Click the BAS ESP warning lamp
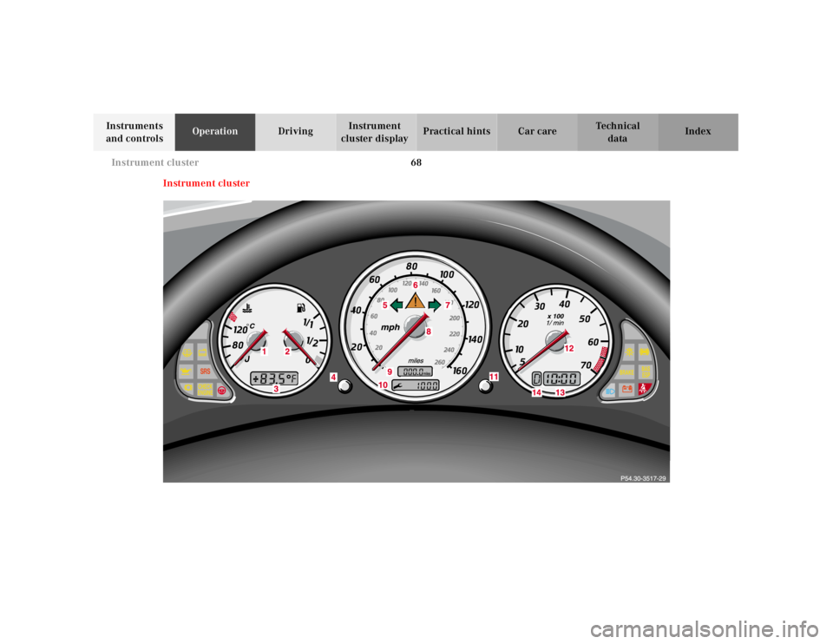This screenshot has height=644, width=833. click(x=646, y=371)
